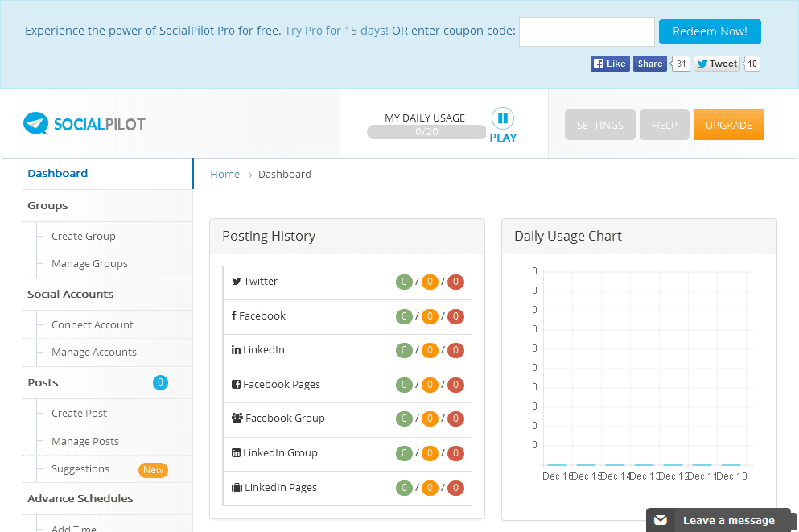The image size is (799, 532).
Task: Click the LinkedIn Group row label
Action: tap(280, 453)
